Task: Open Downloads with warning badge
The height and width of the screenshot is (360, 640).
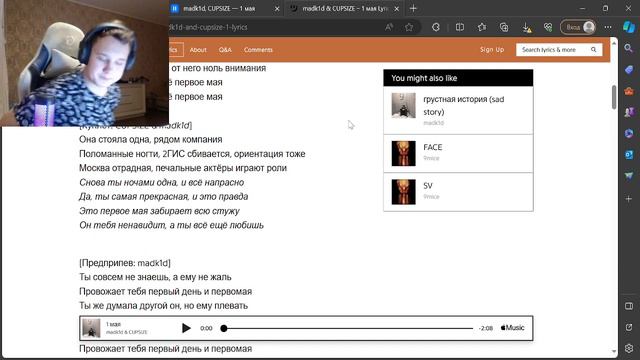Action: pos(527,27)
